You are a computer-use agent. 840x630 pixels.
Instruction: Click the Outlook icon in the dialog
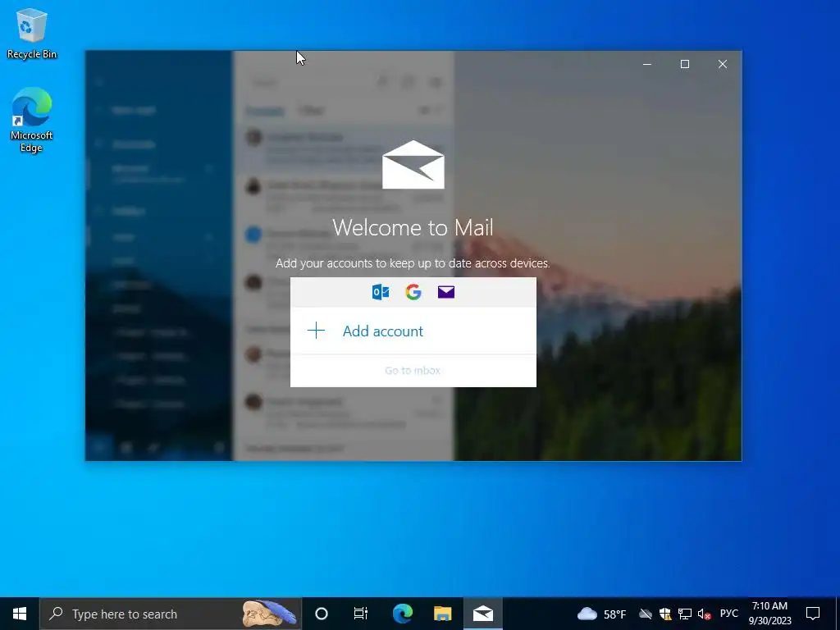pyautogui.click(x=381, y=292)
